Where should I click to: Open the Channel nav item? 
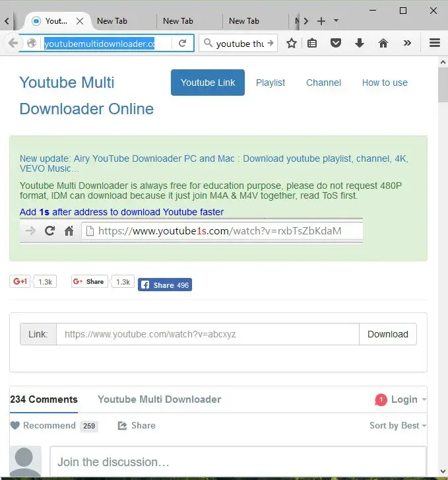point(323,83)
